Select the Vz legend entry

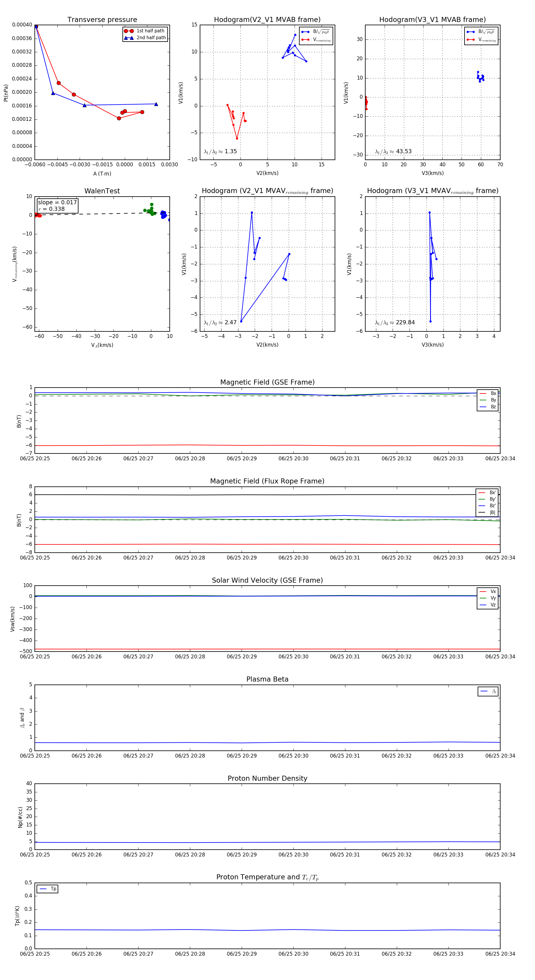tap(488, 605)
